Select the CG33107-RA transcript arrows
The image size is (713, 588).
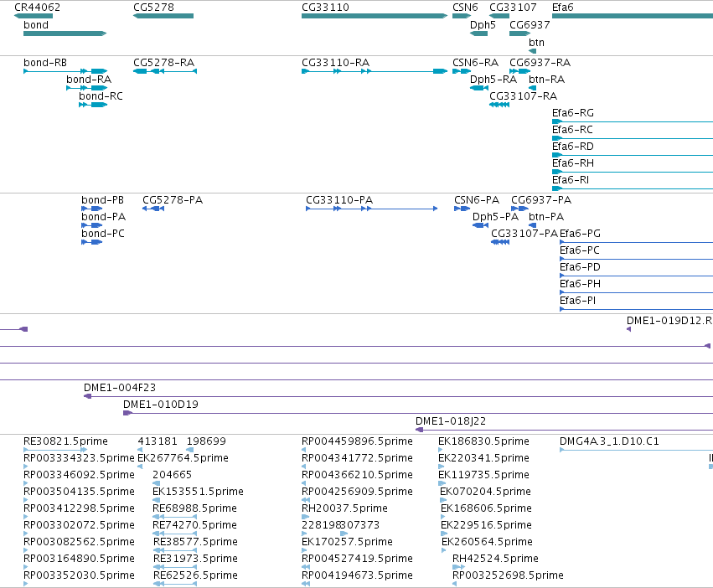coord(499,105)
